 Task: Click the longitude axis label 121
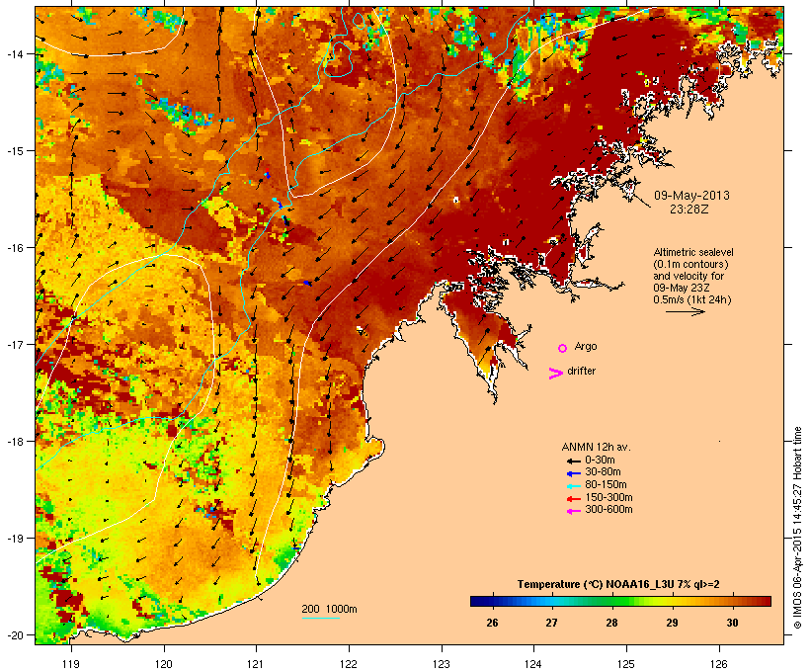(256, 664)
